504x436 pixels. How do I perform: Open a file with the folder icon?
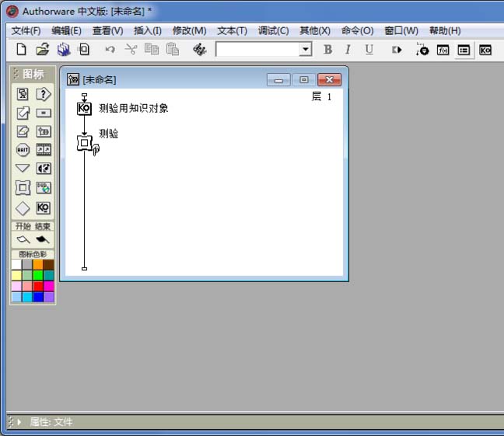pos(43,50)
